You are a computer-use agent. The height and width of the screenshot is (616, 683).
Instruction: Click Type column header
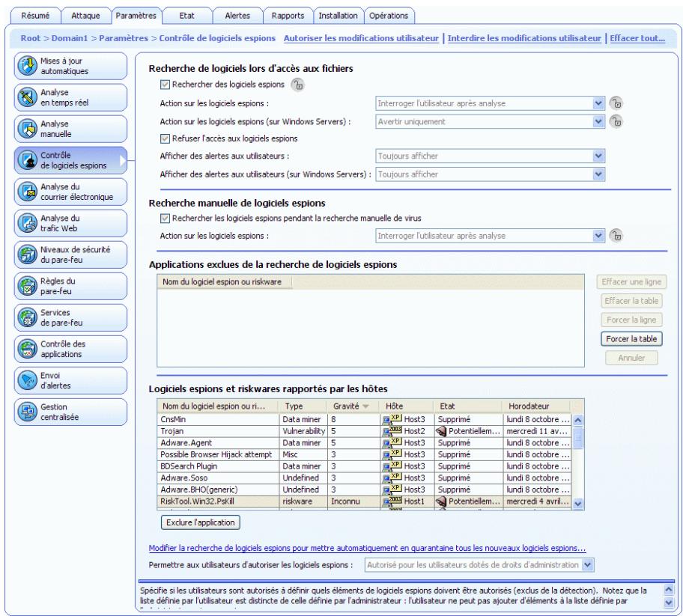[303, 406]
